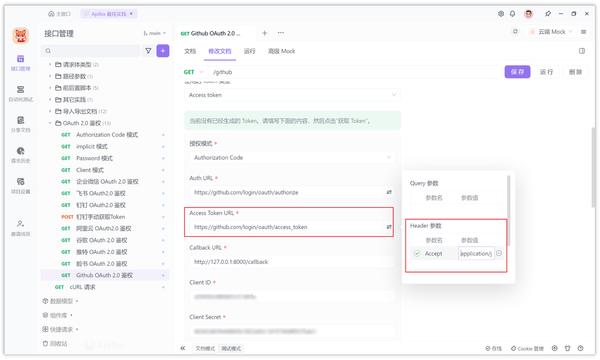The height and width of the screenshot is (360, 600).
Task: Open the 云端 Mock environment dropdown
Action: pos(552,32)
